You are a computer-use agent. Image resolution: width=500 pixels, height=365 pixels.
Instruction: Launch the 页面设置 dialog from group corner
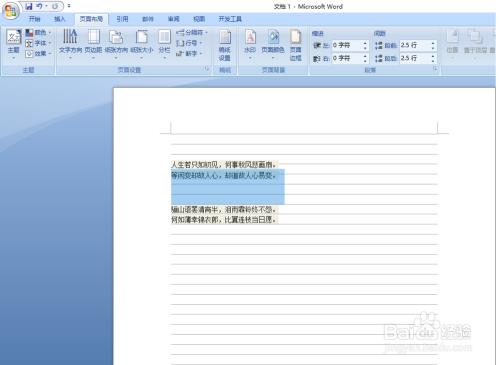tap(207, 69)
